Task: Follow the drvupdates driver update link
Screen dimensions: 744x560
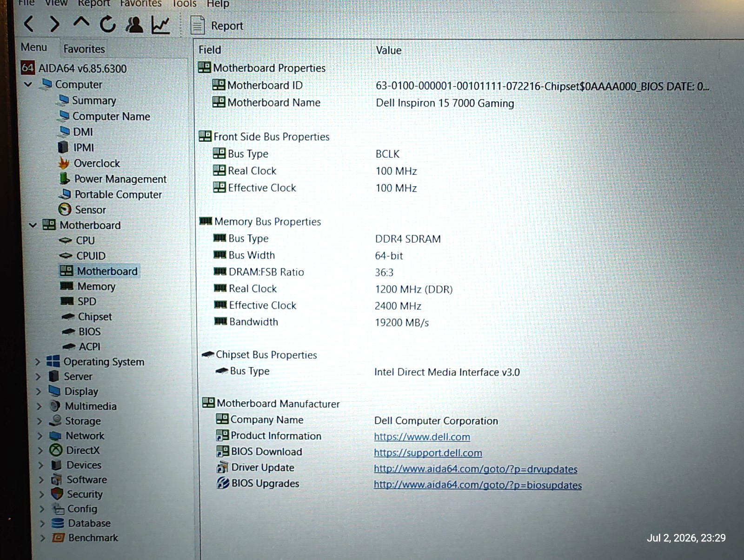Action: [476, 469]
